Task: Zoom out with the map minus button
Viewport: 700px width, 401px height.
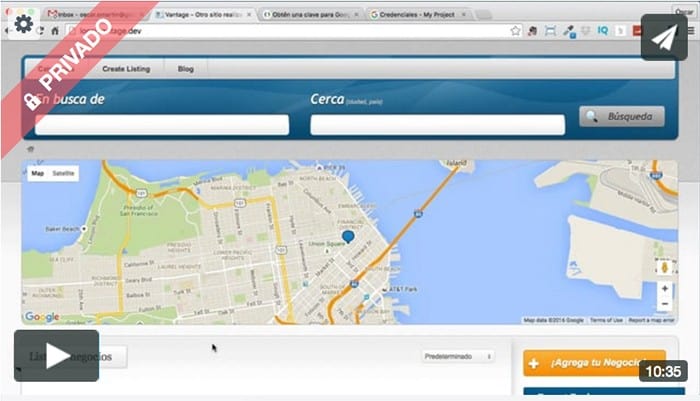Action: pos(664,304)
